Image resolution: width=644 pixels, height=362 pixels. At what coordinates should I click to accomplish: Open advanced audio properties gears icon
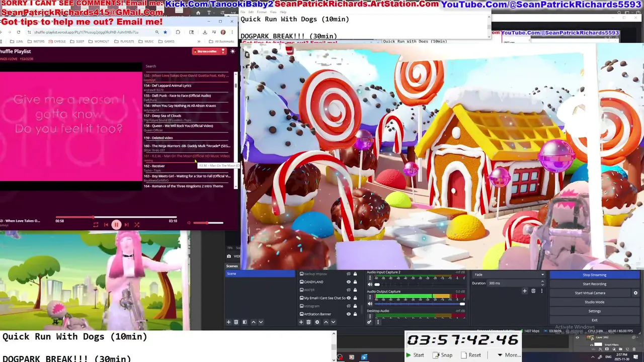click(369, 322)
